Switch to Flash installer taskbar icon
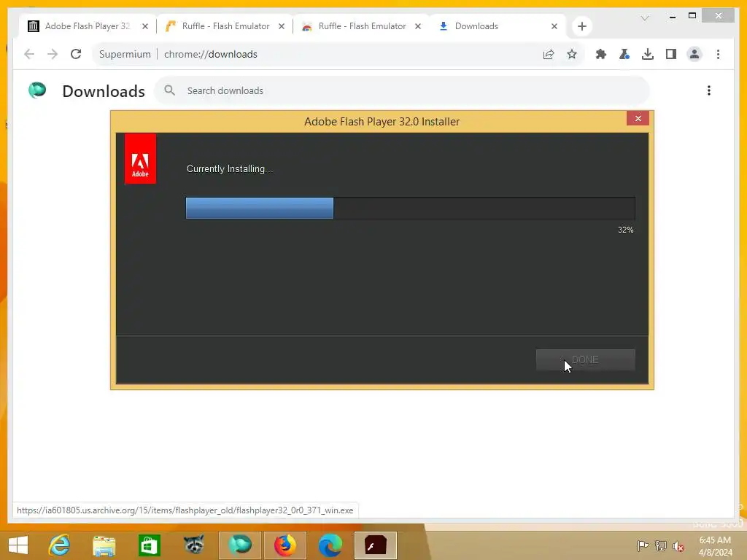This screenshot has height=560, width=747. point(376,545)
